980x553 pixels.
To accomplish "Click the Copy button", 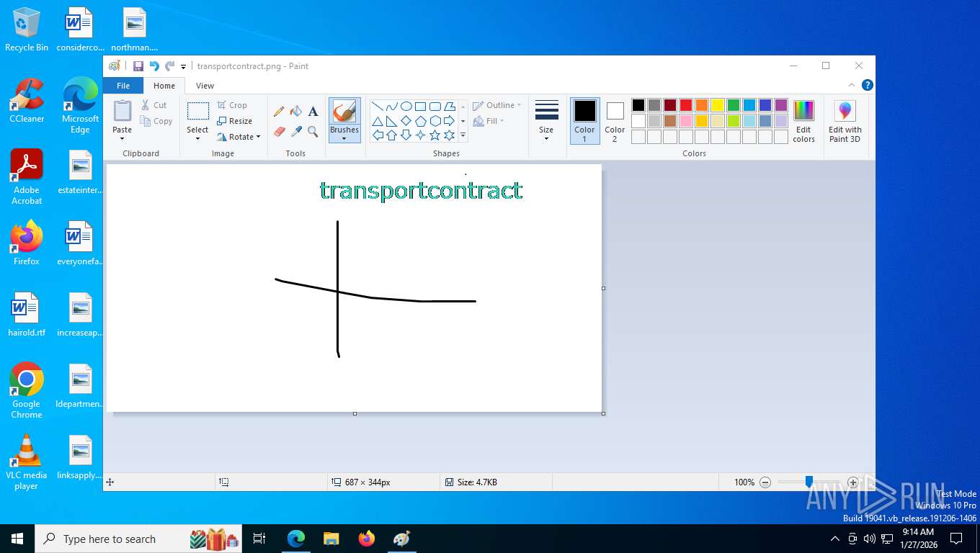I will tap(156, 121).
